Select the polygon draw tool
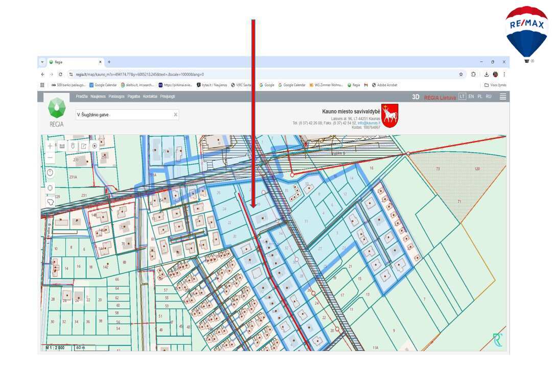The width and height of the screenshot is (555, 392). pos(50,202)
